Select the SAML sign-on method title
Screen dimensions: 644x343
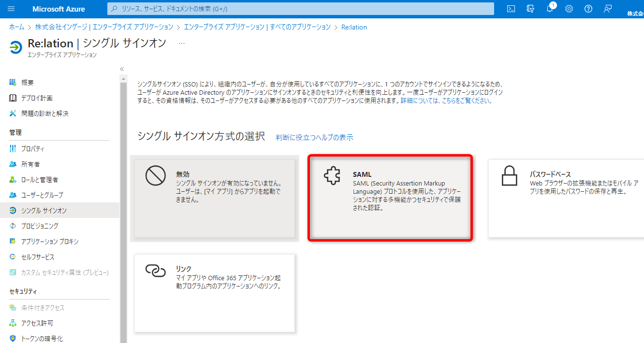click(x=362, y=174)
